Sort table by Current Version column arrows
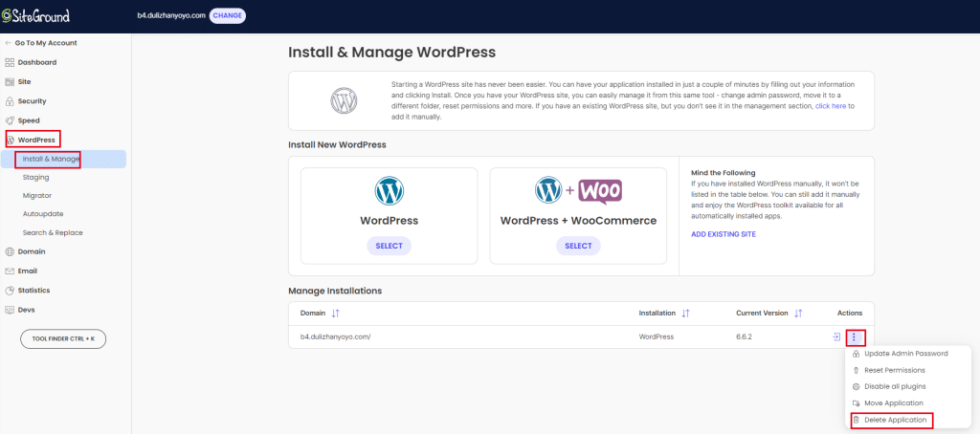Viewport: 980px width, 434px height. (x=798, y=313)
